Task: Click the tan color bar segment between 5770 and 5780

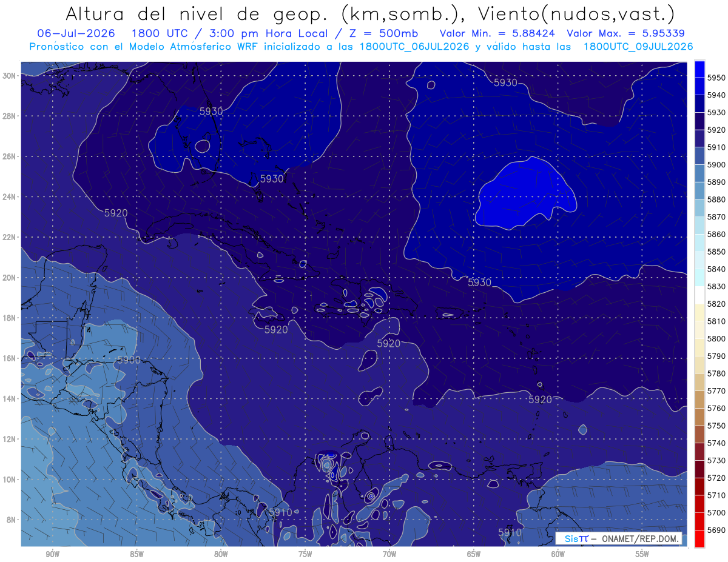Action: click(x=699, y=382)
